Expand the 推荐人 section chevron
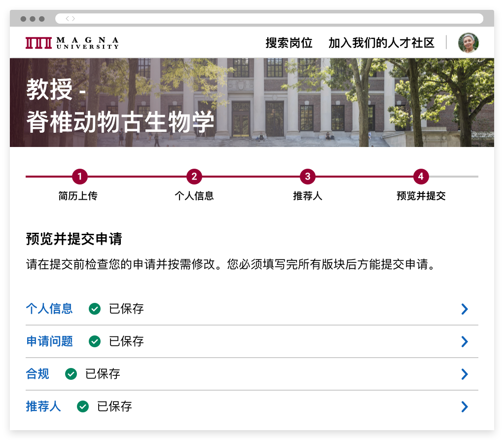 coord(465,406)
